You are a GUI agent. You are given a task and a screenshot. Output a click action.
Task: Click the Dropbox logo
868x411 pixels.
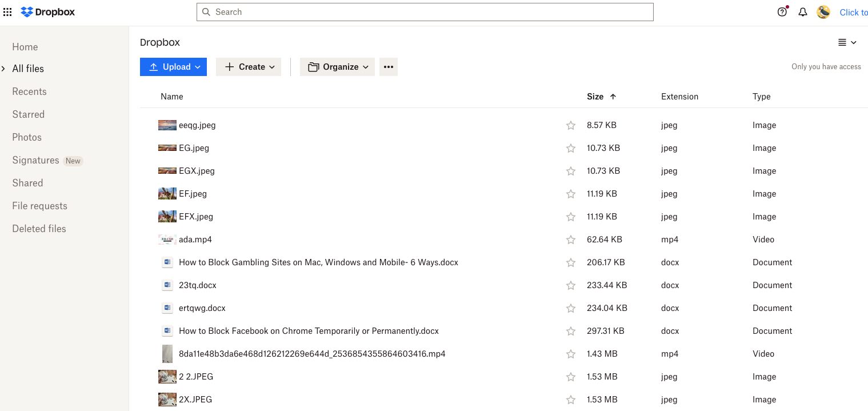pos(48,12)
